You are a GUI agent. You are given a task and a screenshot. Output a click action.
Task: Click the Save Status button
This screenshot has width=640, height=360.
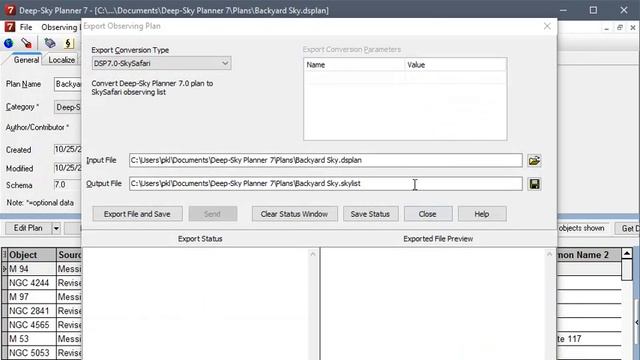pos(370,214)
